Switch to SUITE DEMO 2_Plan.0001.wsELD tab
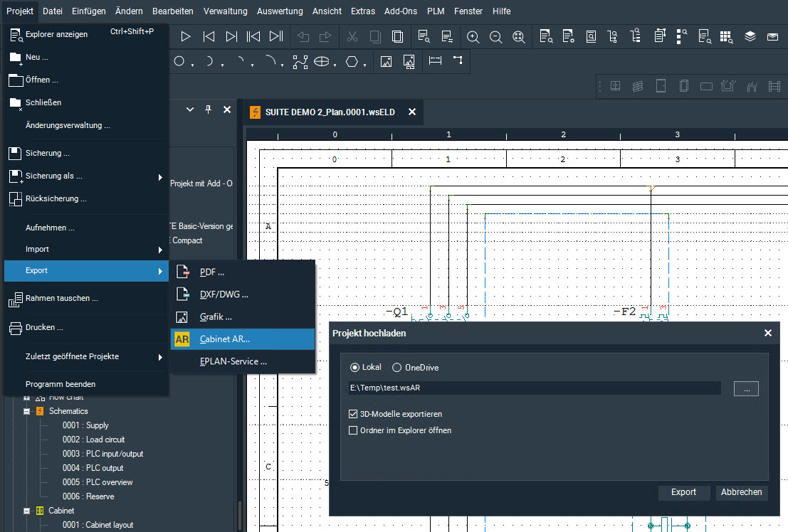This screenshot has width=788, height=532. 330,112
